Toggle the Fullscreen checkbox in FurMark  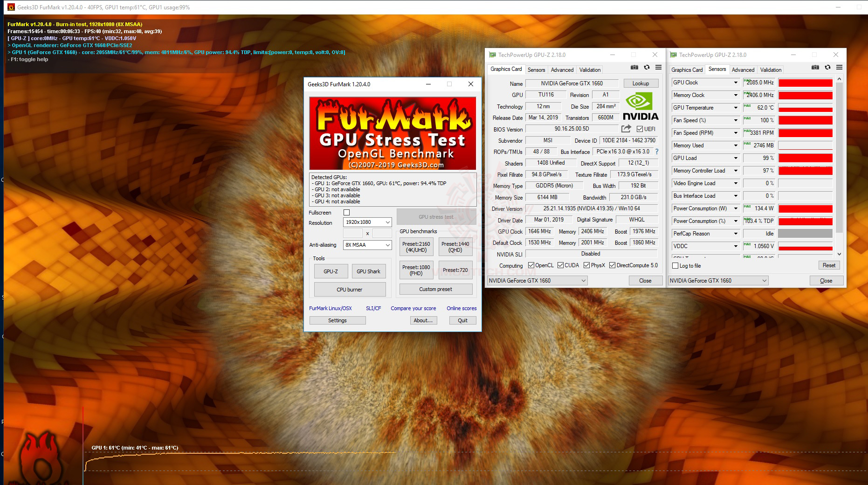(346, 213)
